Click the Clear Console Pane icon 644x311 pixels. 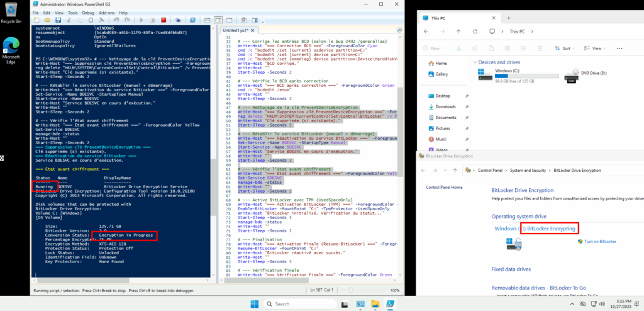click(101, 20)
